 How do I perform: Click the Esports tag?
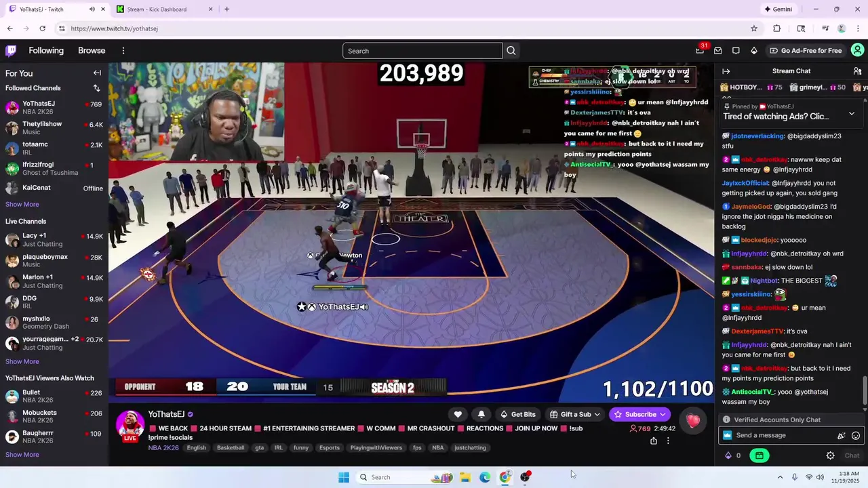[330, 448]
